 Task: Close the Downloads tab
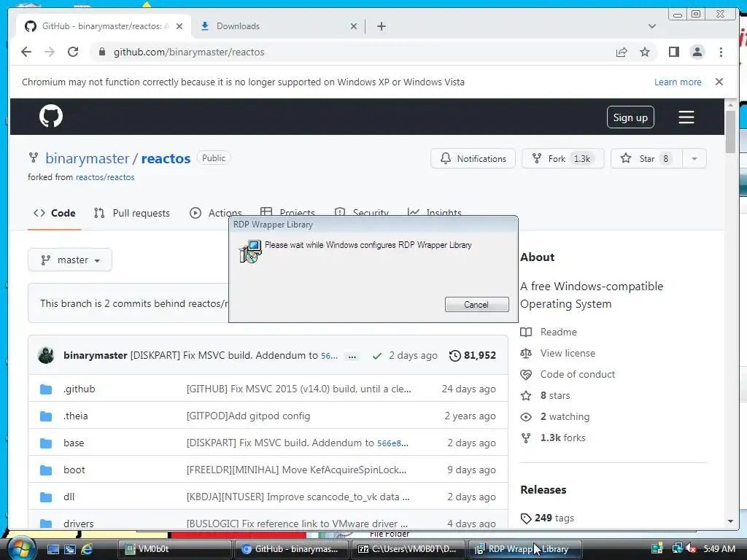(x=354, y=26)
